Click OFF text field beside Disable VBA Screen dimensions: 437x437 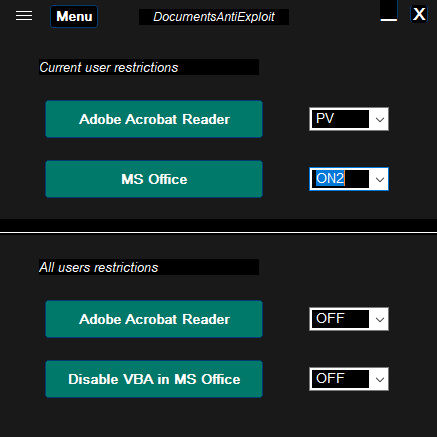[x=340, y=379]
